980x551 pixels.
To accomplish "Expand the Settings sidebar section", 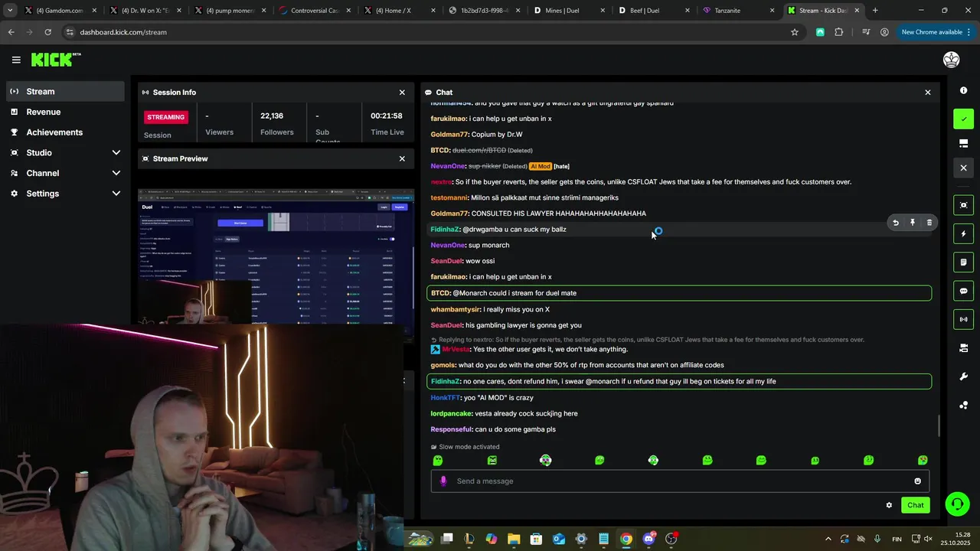I will point(116,194).
